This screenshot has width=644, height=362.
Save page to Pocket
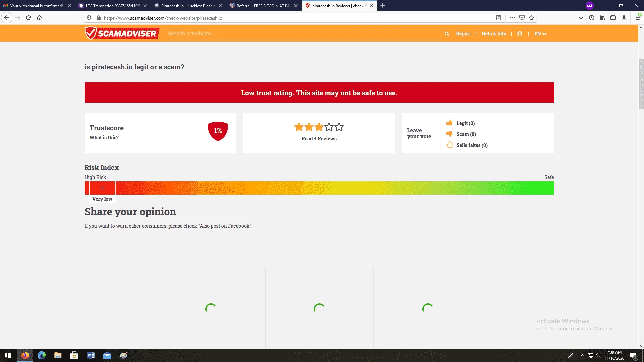(522, 18)
